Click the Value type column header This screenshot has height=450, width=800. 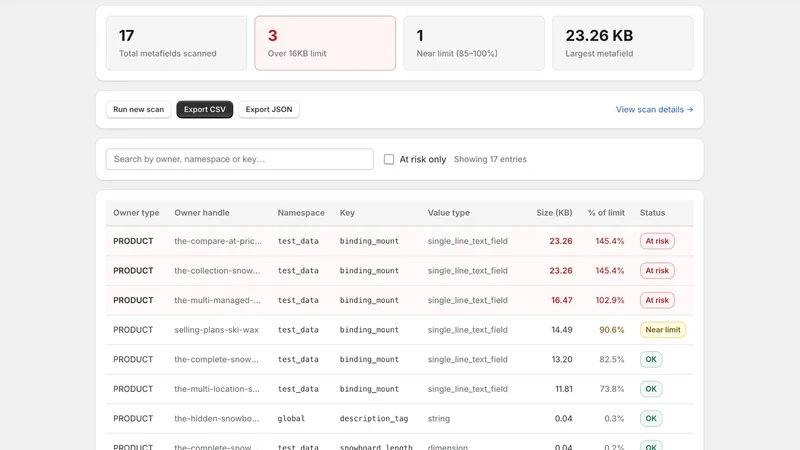tap(448, 213)
